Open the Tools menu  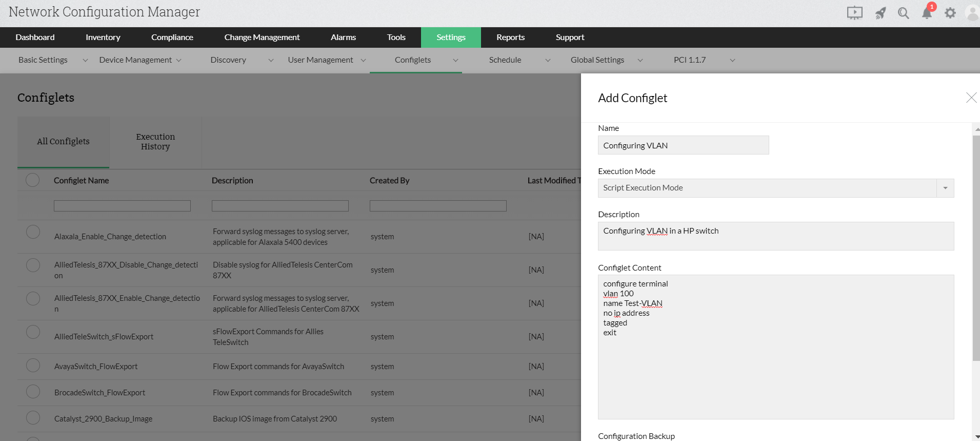pyautogui.click(x=396, y=37)
